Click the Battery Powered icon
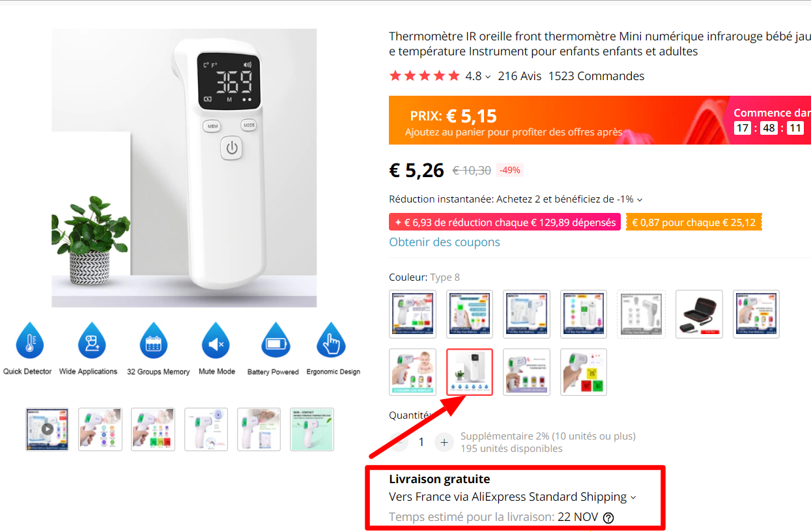The height and width of the screenshot is (532, 811). (x=275, y=341)
